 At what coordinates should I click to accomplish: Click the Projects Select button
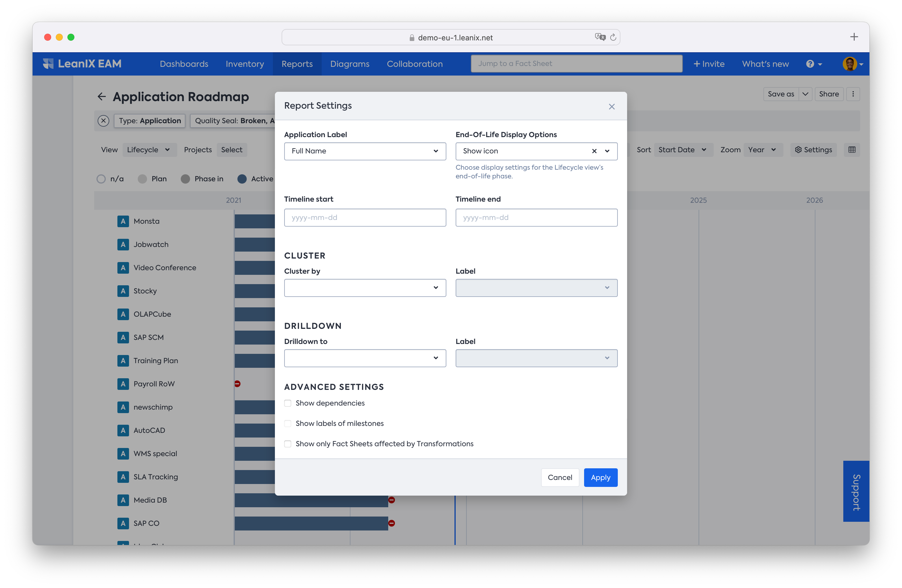coord(232,150)
